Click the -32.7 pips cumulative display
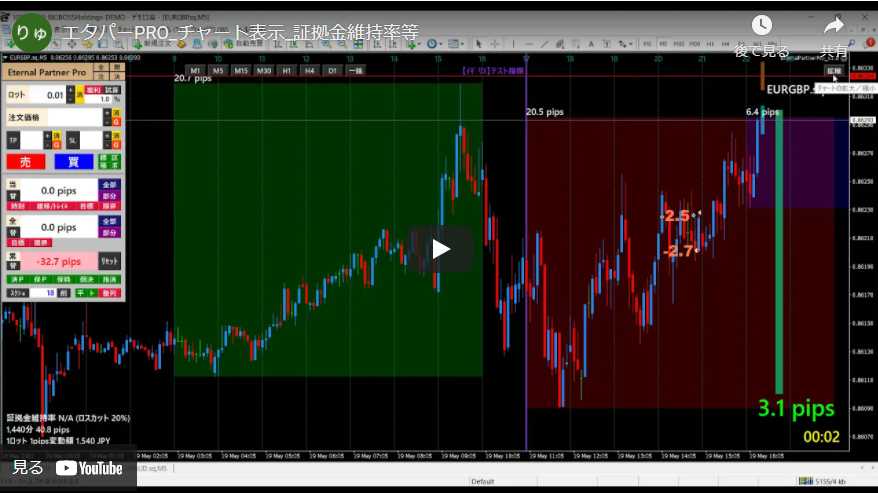This screenshot has height=493, width=878. pyautogui.click(x=58, y=262)
